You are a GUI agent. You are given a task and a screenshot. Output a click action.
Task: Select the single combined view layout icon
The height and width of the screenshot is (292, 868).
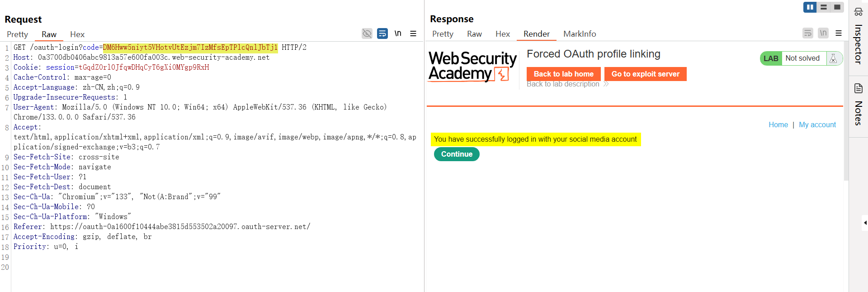[x=837, y=7]
